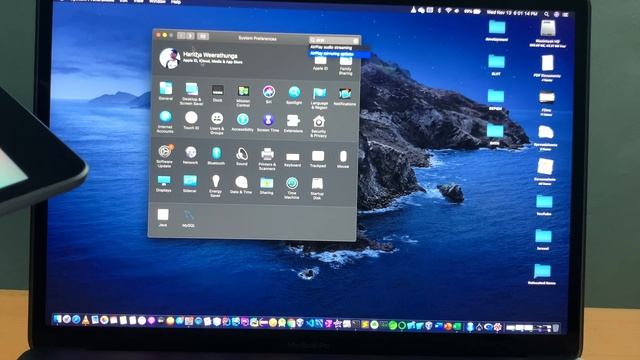Open Sound preferences
This screenshot has height=360, width=640.
pyautogui.click(x=242, y=155)
